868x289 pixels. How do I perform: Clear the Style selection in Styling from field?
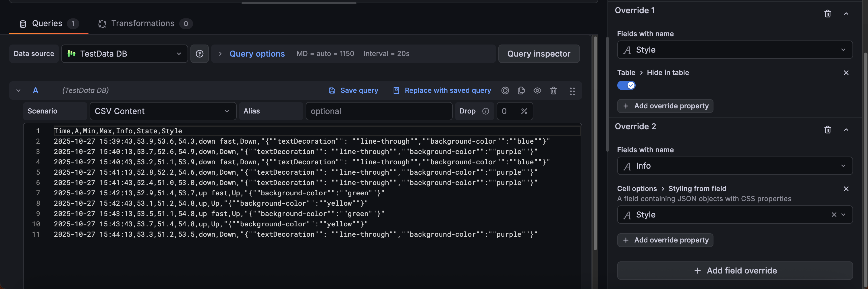coord(834,215)
